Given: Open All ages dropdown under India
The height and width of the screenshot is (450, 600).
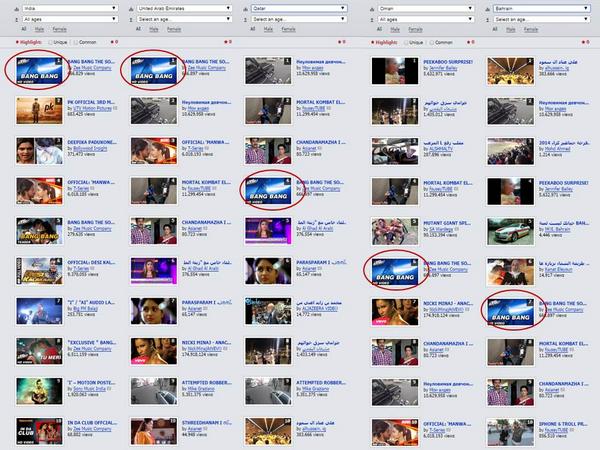Looking at the screenshot, I should coord(70,19).
